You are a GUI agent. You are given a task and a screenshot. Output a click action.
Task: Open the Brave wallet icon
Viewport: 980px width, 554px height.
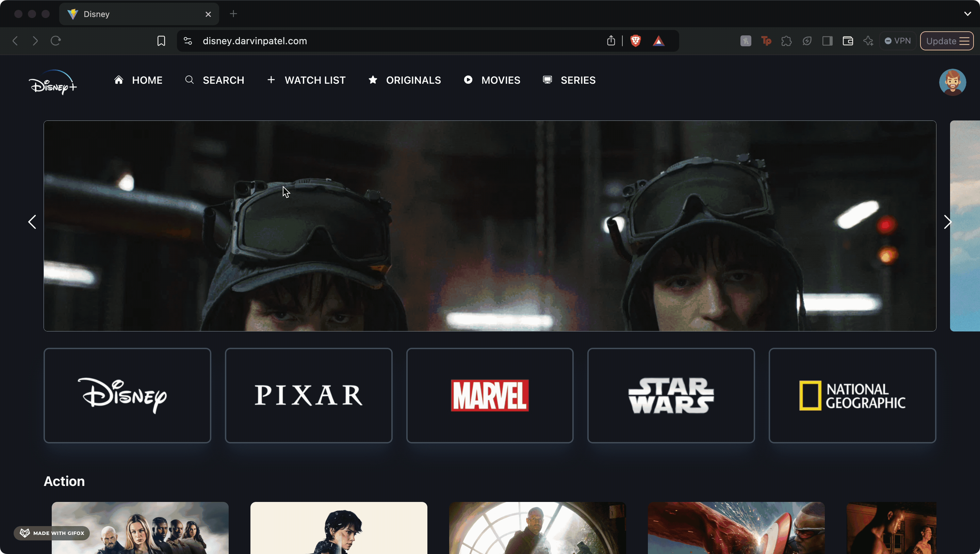(x=848, y=41)
